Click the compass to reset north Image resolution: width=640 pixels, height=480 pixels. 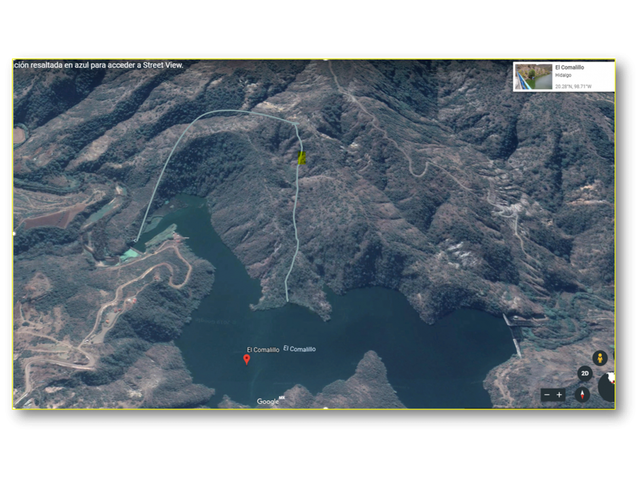582,394
